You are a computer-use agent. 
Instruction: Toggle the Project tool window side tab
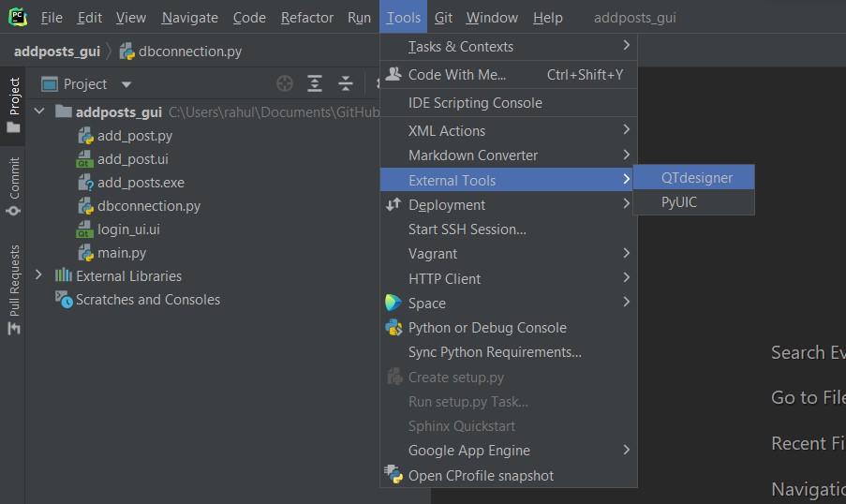pos(14,105)
